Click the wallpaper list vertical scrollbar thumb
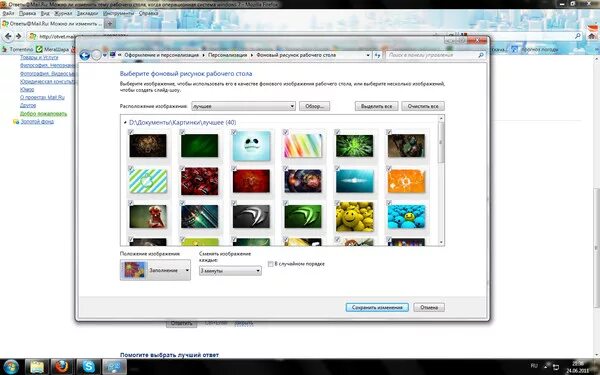The image size is (600, 375). [441, 142]
